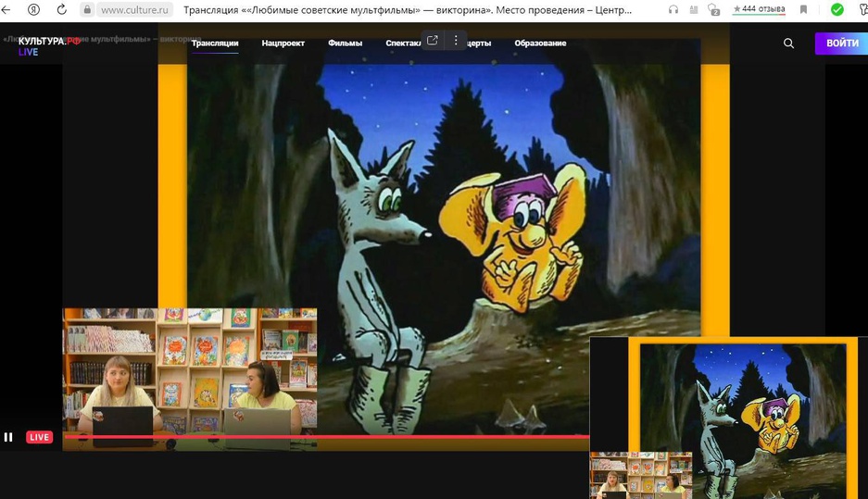The image size is (868, 499).
Task: Pop the video out into a separate window
Action: pos(433,41)
